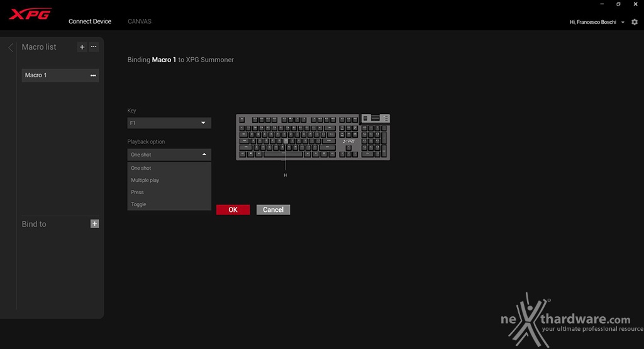Click the XPG logo
Viewport: 644px width, 349px height.
(30, 14)
